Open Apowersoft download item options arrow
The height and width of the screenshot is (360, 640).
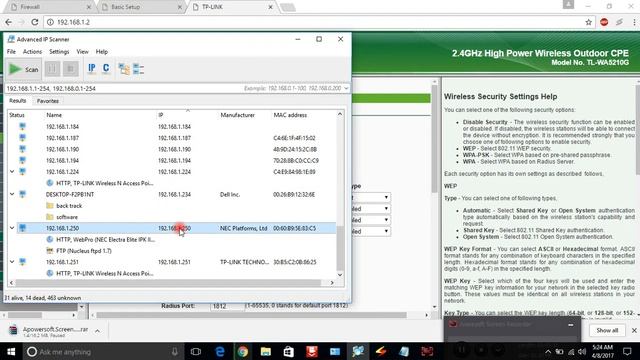point(97,331)
